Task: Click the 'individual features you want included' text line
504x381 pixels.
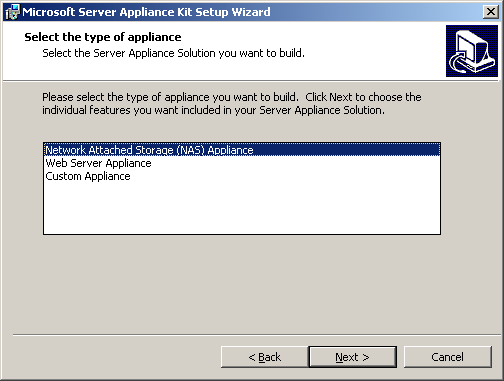Action: [213, 110]
